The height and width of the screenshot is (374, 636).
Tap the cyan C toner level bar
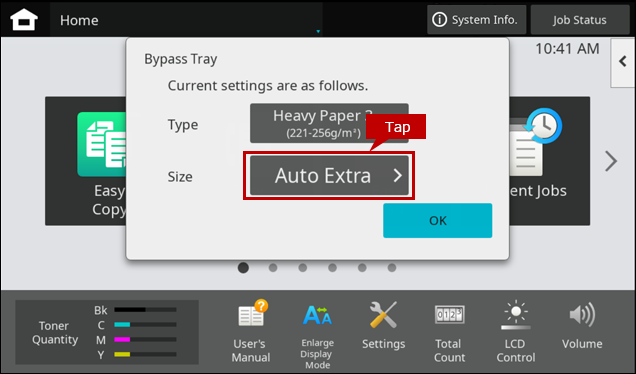coord(145,325)
